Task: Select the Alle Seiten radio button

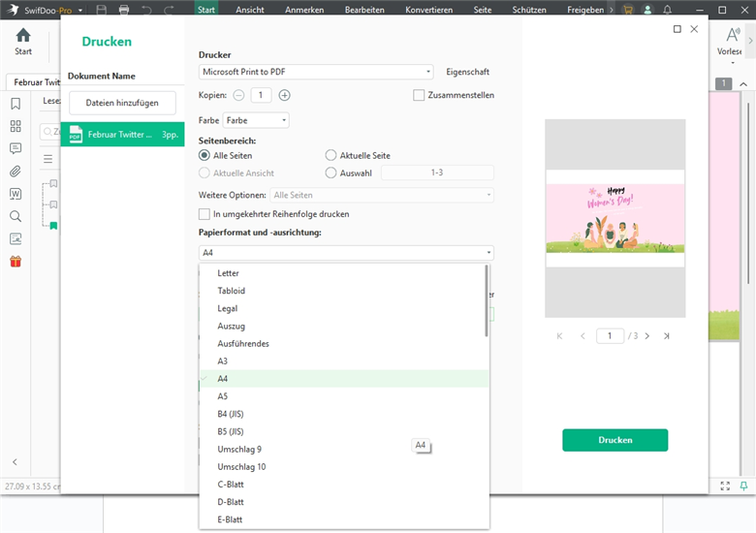Action: click(x=205, y=155)
